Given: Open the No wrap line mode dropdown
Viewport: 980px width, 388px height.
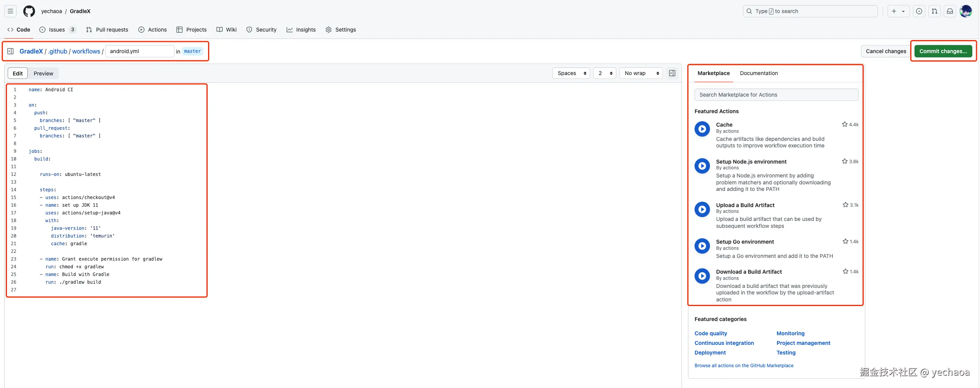Looking at the screenshot, I should 641,73.
